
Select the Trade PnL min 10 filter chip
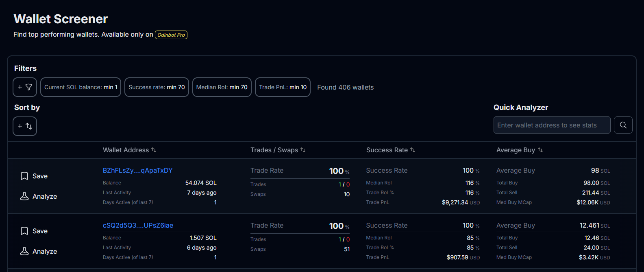(x=283, y=87)
